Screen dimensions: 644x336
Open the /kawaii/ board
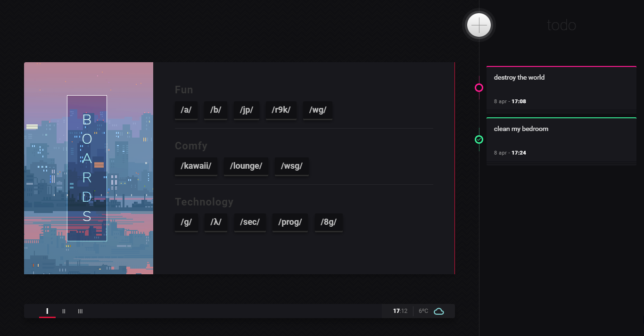coord(196,166)
